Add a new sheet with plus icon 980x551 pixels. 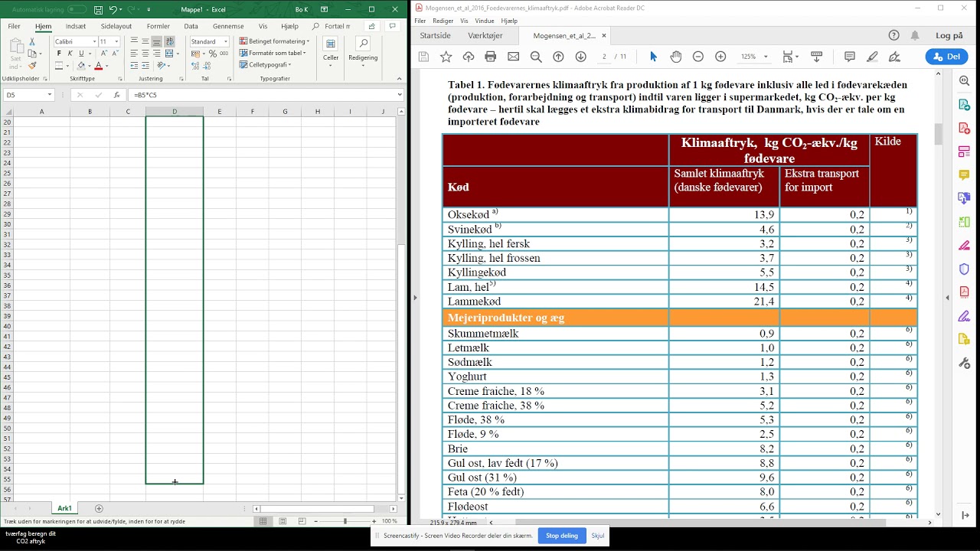pyautogui.click(x=99, y=508)
